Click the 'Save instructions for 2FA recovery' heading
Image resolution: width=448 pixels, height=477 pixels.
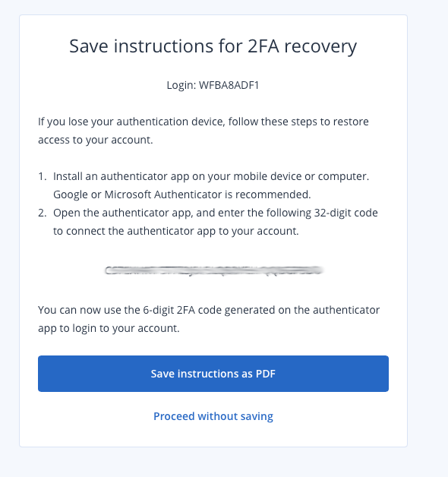pyautogui.click(x=213, y=46)
